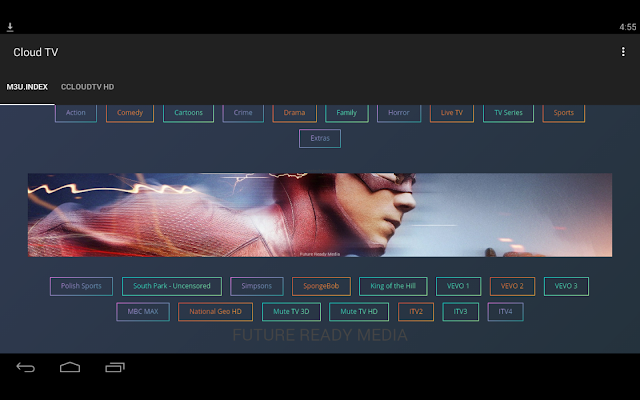Viewport: 640px width, 400px height.
Task: Select the Family category
Action: [x=347, y=113]
